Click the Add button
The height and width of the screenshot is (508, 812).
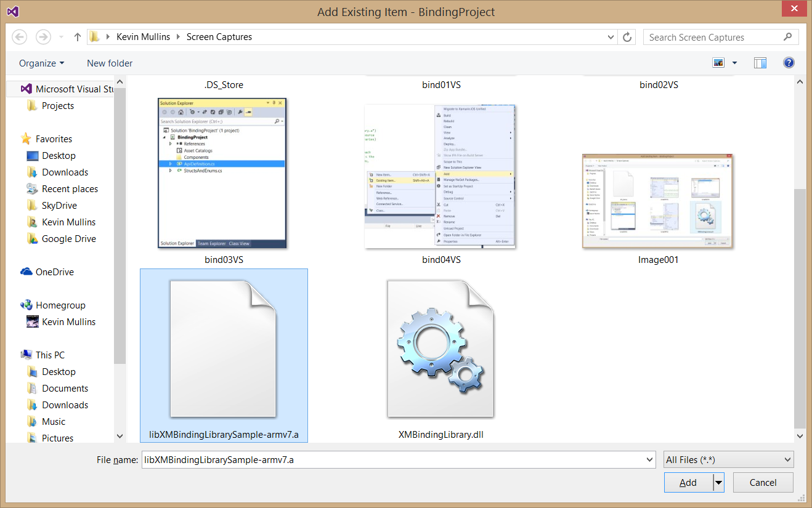coord(688,483)
